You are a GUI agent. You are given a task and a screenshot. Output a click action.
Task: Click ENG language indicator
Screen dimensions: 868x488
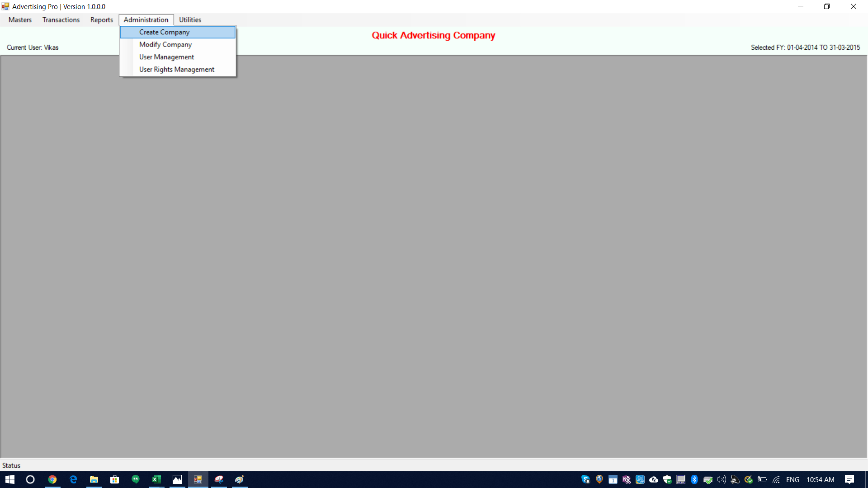pyautogui.click(x=793, y=479)
